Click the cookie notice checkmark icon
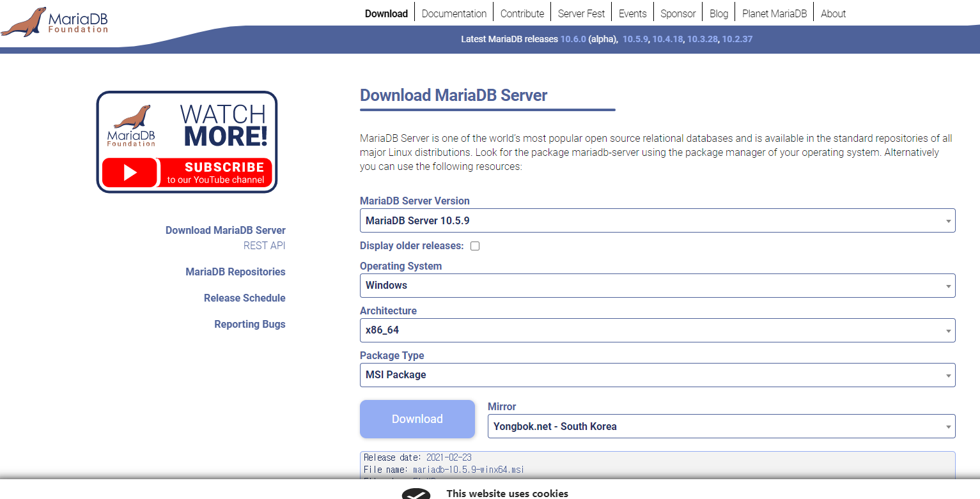Image resolution: width=980 pixels, height=499 pixels. (416, 494)
